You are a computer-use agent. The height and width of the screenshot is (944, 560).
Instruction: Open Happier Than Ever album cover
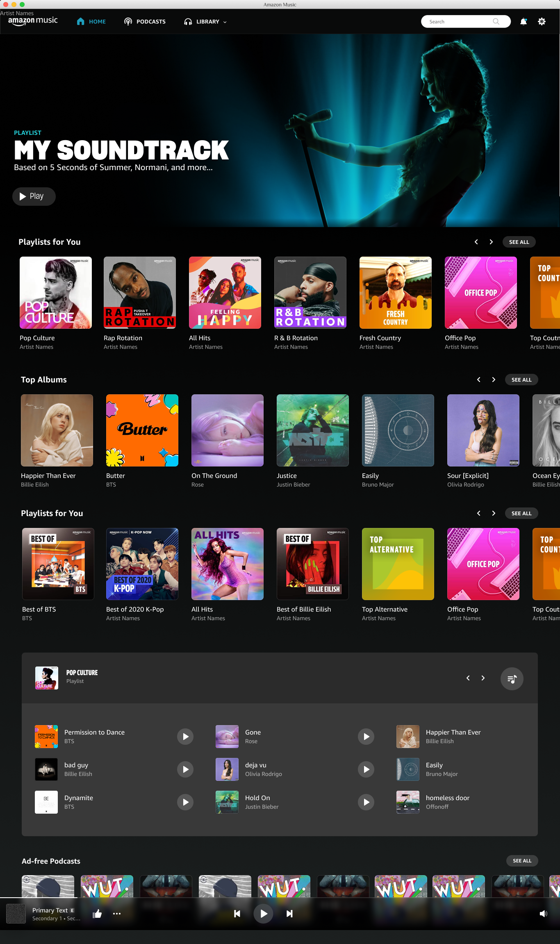(x=57, y=430)
